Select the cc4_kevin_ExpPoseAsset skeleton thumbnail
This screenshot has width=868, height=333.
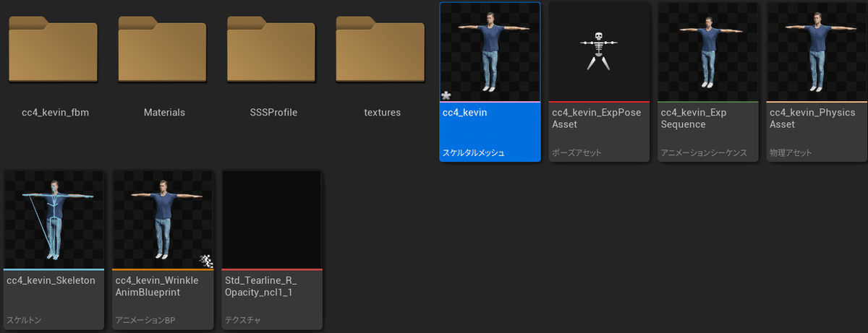click(599, 52)
